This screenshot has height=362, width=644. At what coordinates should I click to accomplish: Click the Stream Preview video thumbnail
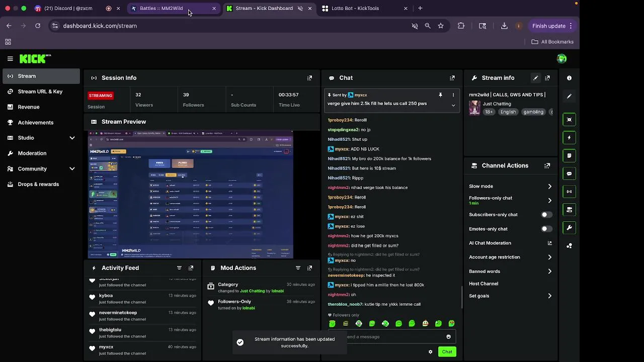tap(191, 195)
